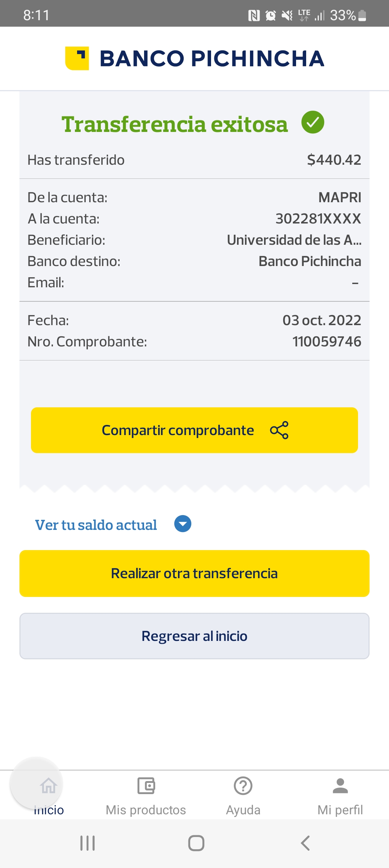The image size is (389, 868).
Task: Expand the saldo actual blue arrow
Action: pyautogui.click(x=183, y=524)
